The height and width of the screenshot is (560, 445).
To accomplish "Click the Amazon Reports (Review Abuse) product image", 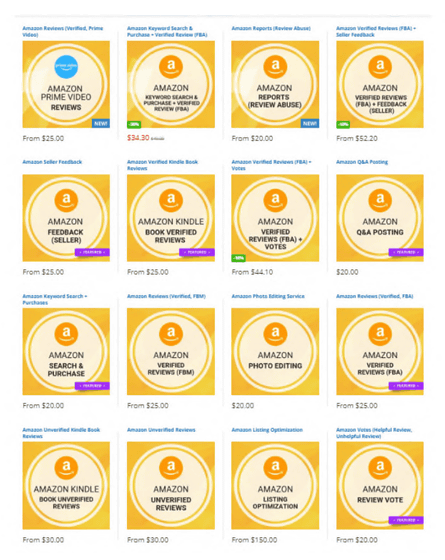I will coord(275,84).
